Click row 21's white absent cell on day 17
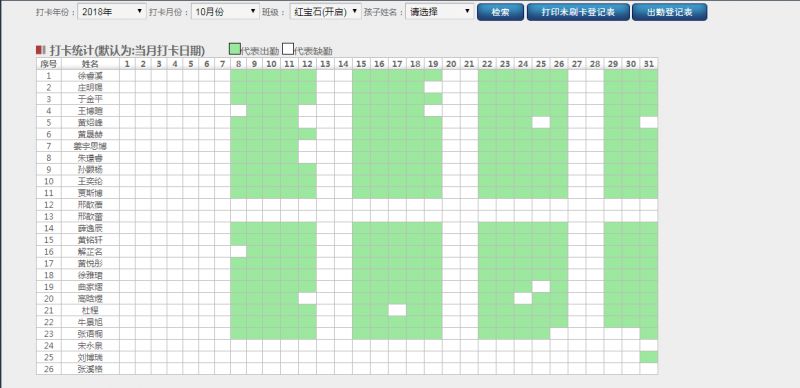This screenshot has width=800, height=388. [x=397, y=310]
